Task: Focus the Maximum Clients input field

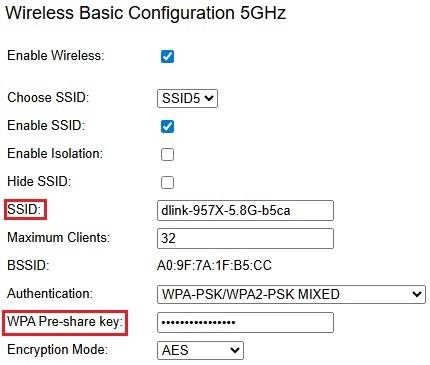Action: tap(245, 238)
